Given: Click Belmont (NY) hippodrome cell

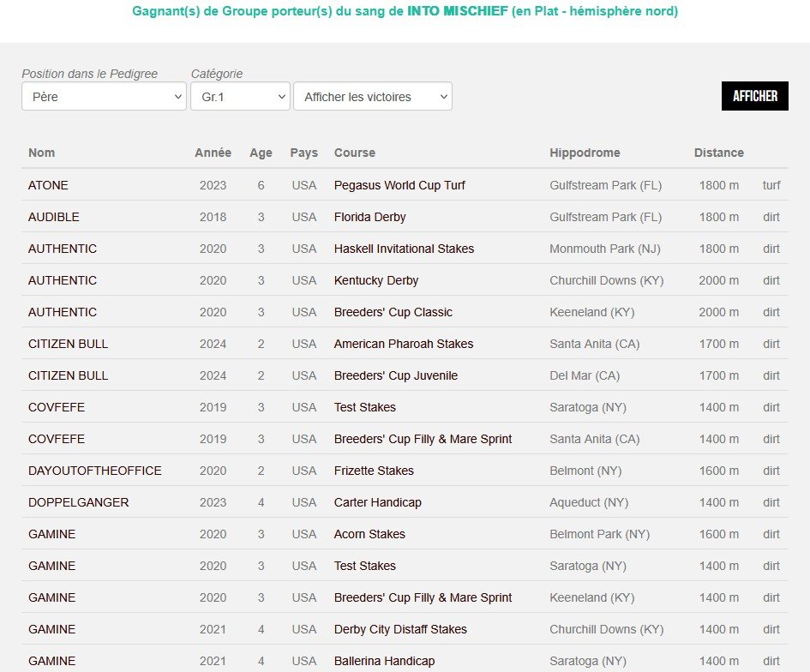Looking at the screenshot, I should click(x=585, y=471).
